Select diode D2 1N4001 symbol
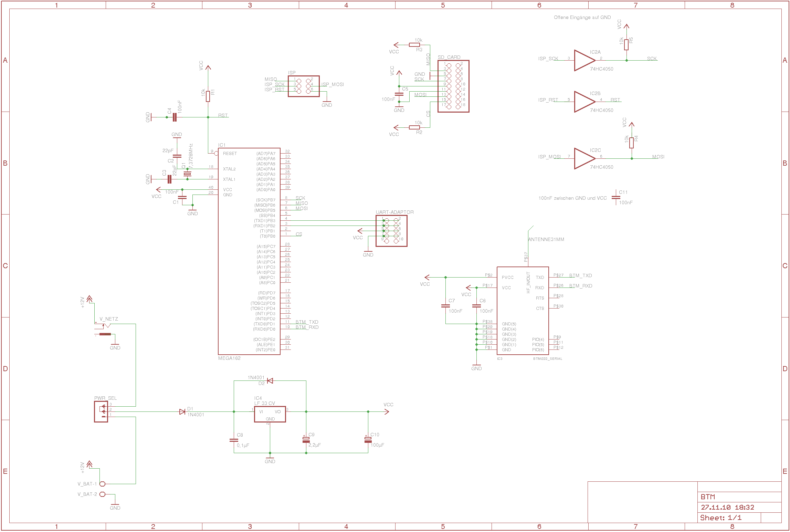790x532 pixels. (x=270, y=380)
